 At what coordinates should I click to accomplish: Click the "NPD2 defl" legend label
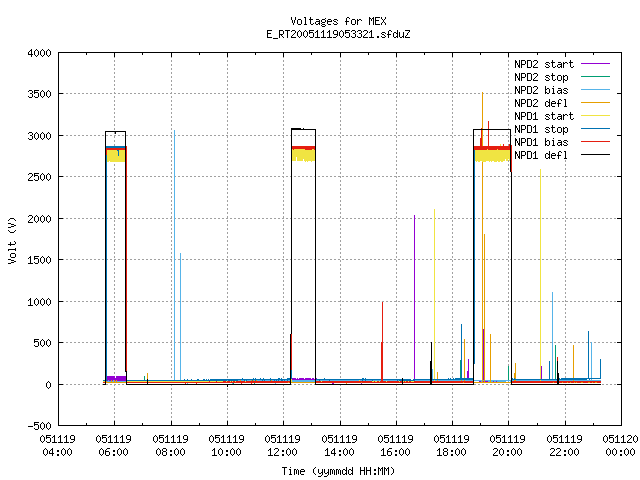point(541,103)
